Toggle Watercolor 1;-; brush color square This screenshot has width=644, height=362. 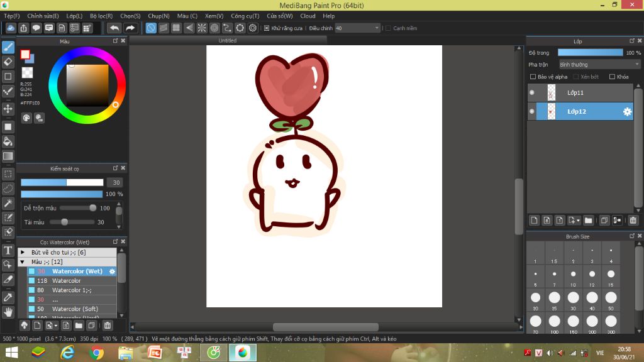[x=31, y=290]
